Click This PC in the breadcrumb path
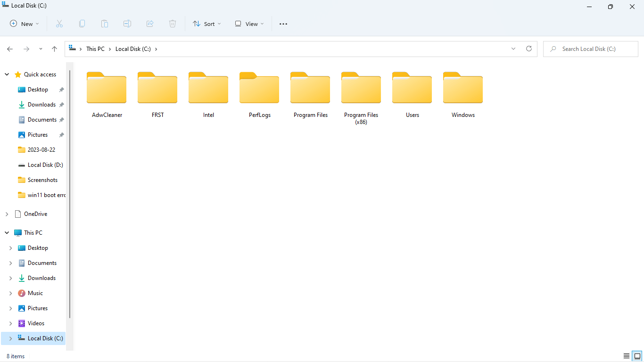The image size is (644, 362). pos(95,49)
